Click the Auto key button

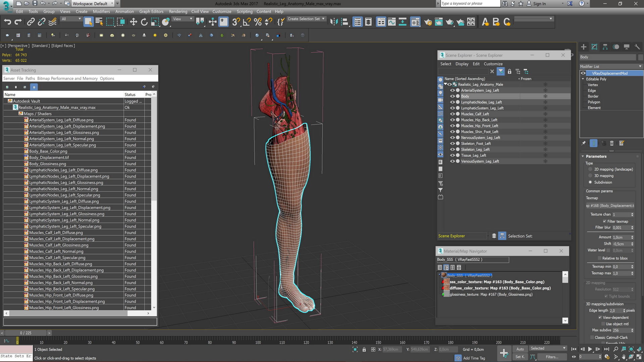pos(520,349)
